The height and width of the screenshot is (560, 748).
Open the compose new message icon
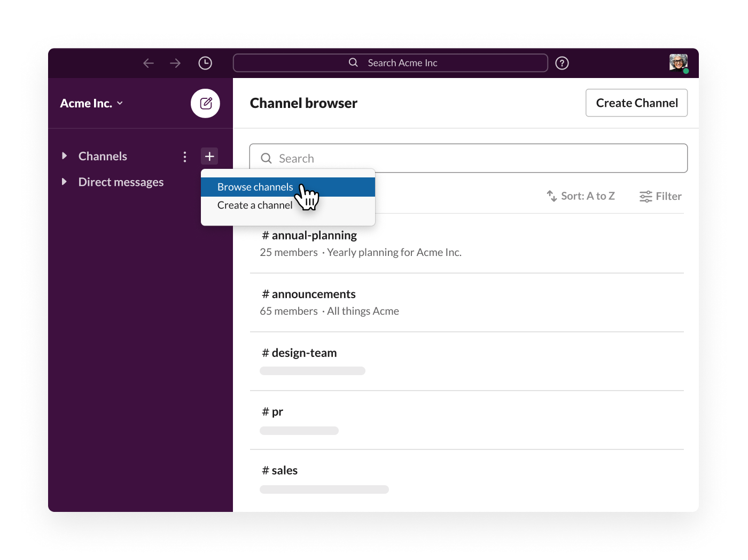[205, 103]
